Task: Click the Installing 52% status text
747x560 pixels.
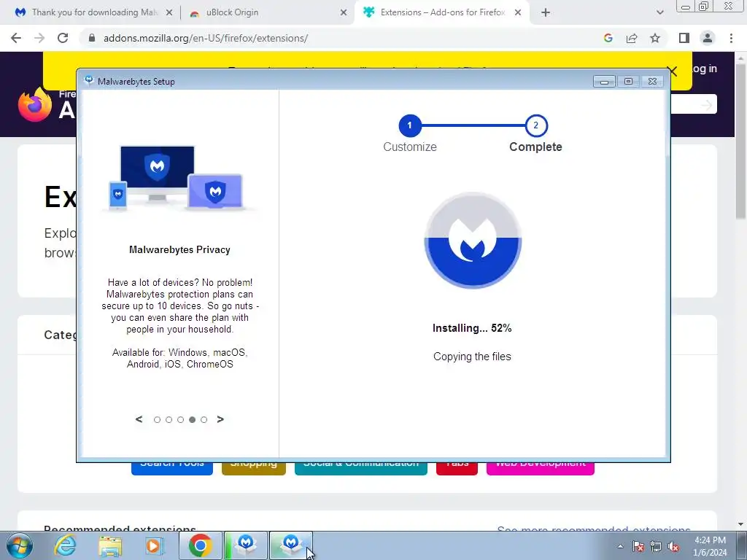Action: 472,328
